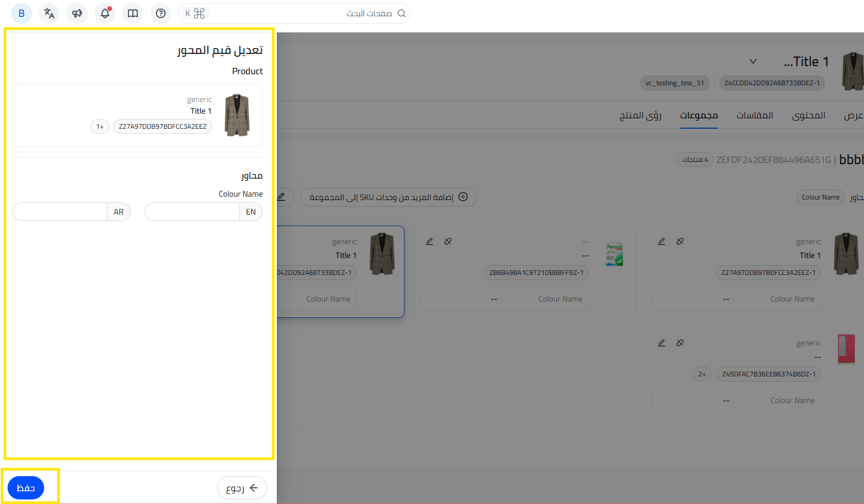Open the رؤى المنتج tab

(640, 115)
